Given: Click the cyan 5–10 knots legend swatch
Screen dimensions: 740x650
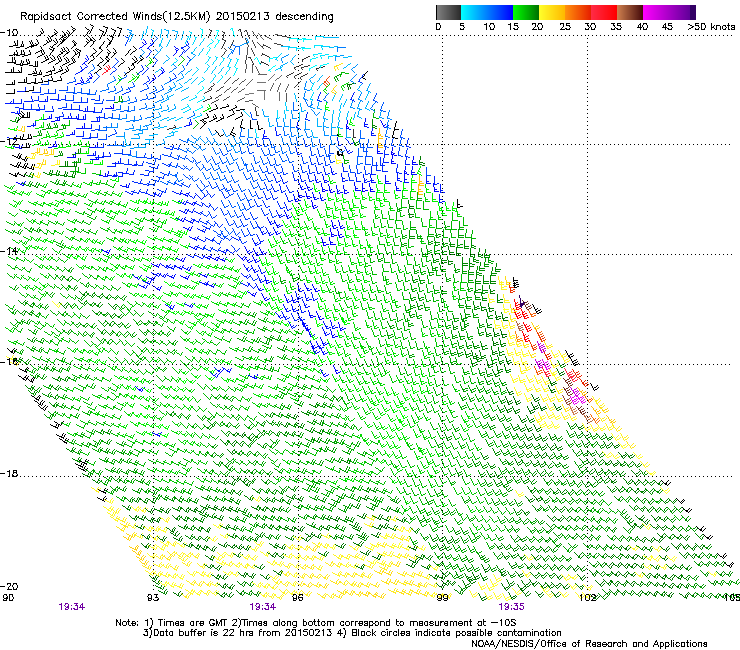Looking at the screenshot, I should tap(474, 12).
